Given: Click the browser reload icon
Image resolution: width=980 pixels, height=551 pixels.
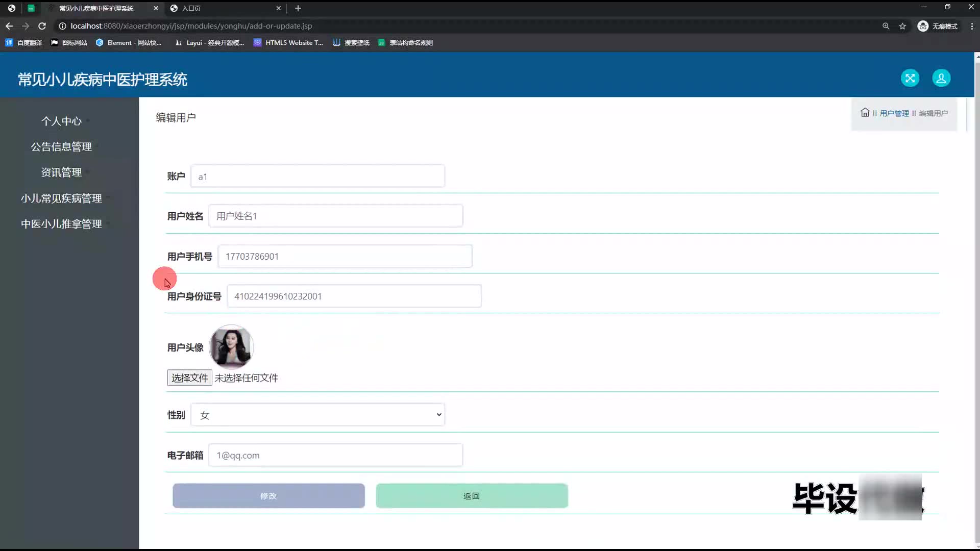Looking at the screenshot, I should (42, 26).
